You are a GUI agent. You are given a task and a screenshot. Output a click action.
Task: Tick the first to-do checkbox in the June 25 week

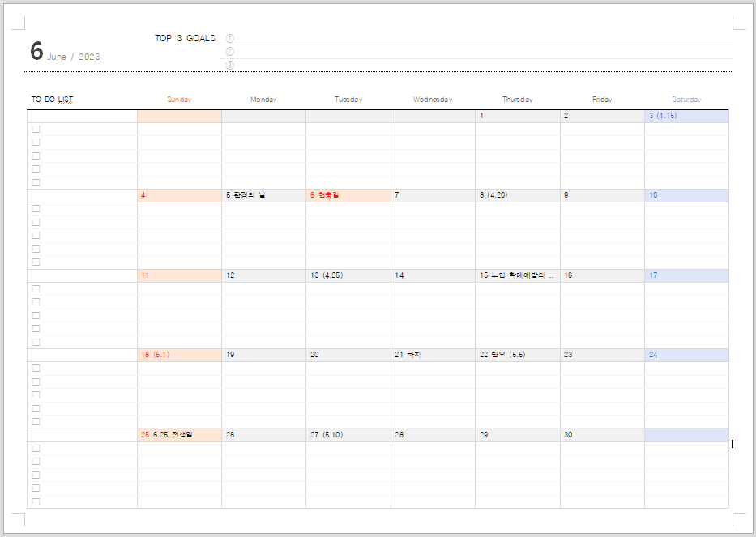pos(36,448)
